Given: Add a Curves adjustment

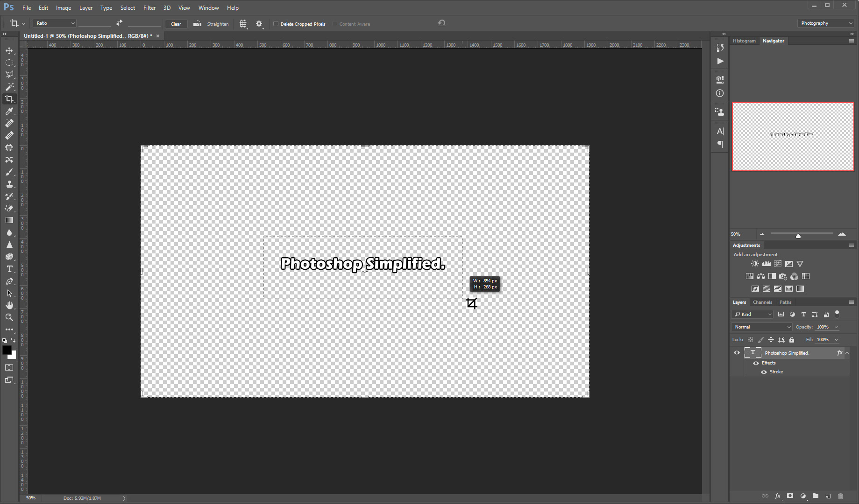Looking at the screenshot, I should 778,264.
